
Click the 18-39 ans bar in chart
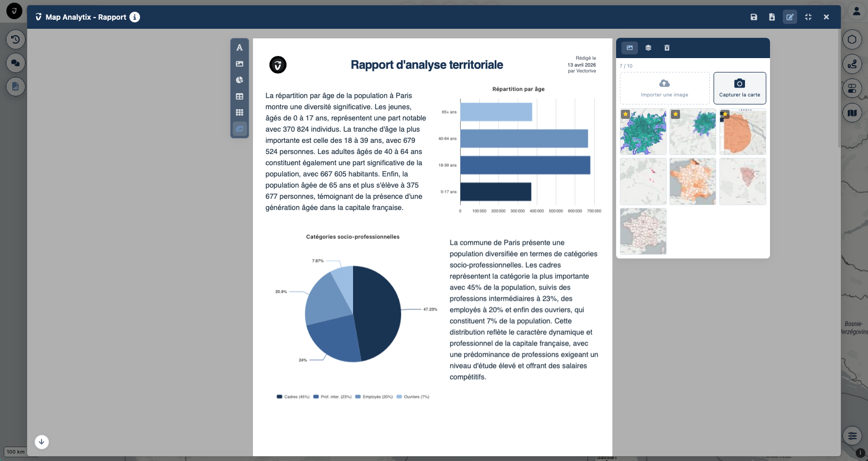[525, 165]
